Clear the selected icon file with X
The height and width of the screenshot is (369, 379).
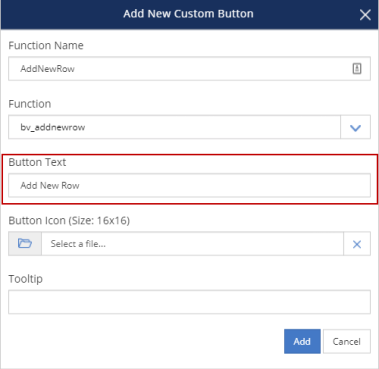(x=357, y=244)
